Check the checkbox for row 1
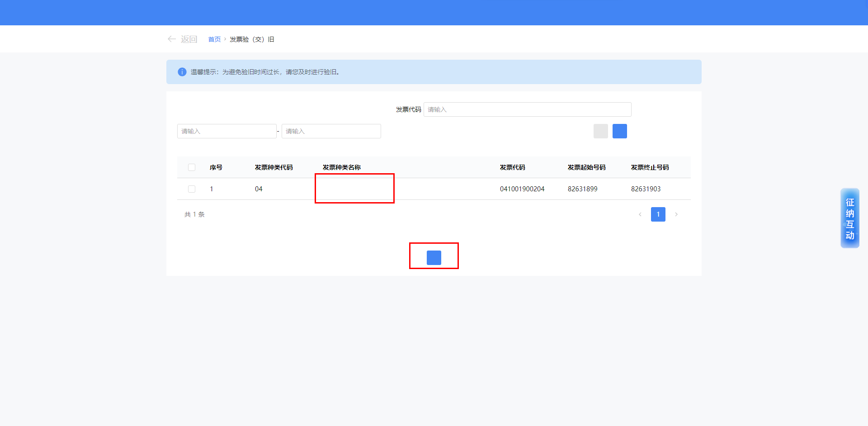The height and width of the screenshot is (426, 868). pos(192,189)
